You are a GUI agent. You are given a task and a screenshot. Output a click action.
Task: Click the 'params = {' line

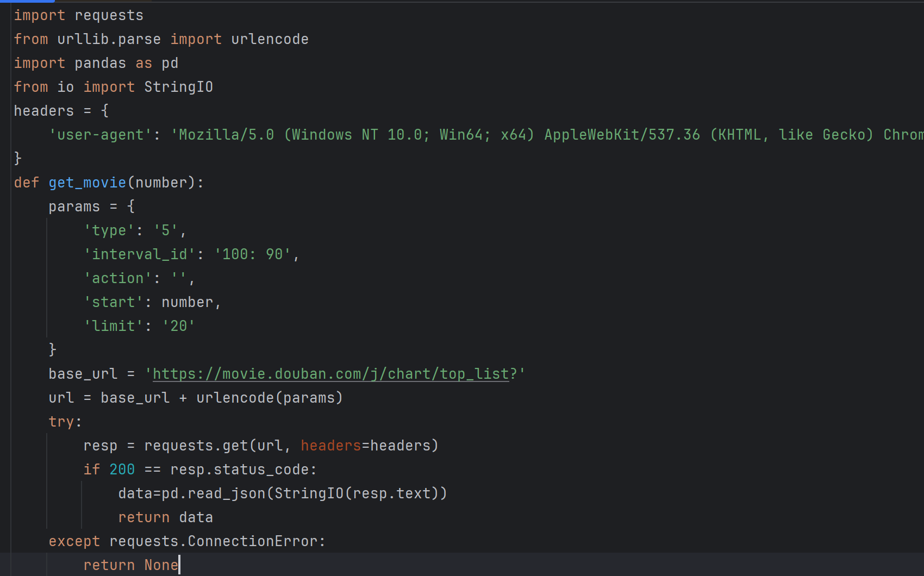(x=92, y=206)
